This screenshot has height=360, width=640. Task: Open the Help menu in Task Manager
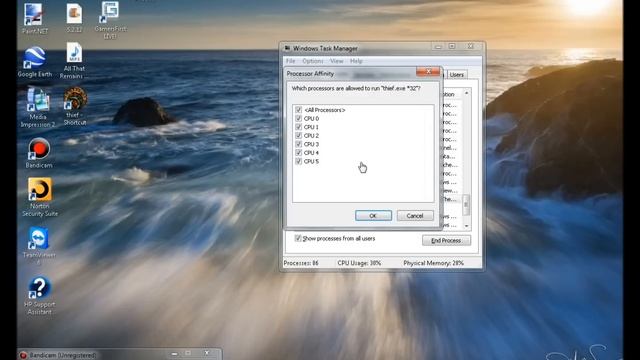click(x=356, y=61)
